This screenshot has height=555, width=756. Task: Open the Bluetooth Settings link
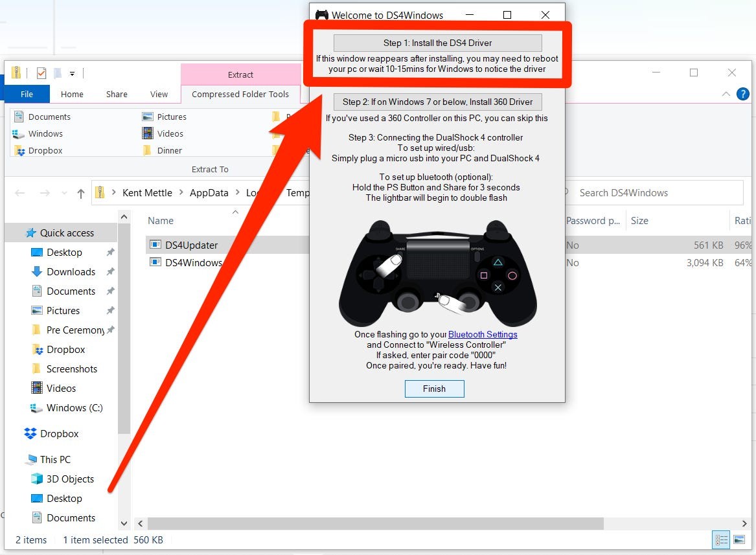pyautogui.click(x=483, y=334)
